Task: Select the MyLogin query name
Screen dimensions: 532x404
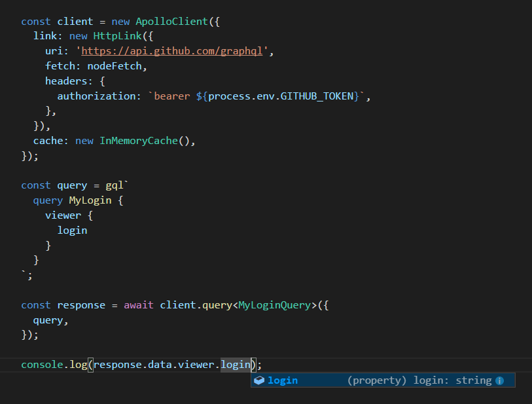Action: tap(90, 200)
